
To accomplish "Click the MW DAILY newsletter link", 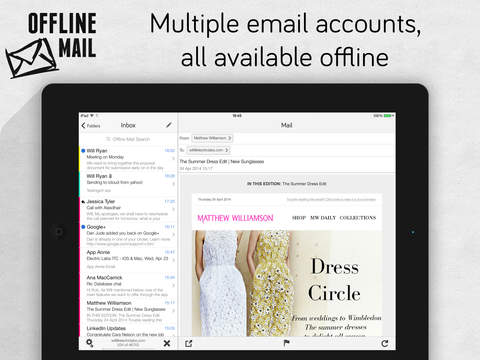I will pyautogui.click(x=323, y=218).
